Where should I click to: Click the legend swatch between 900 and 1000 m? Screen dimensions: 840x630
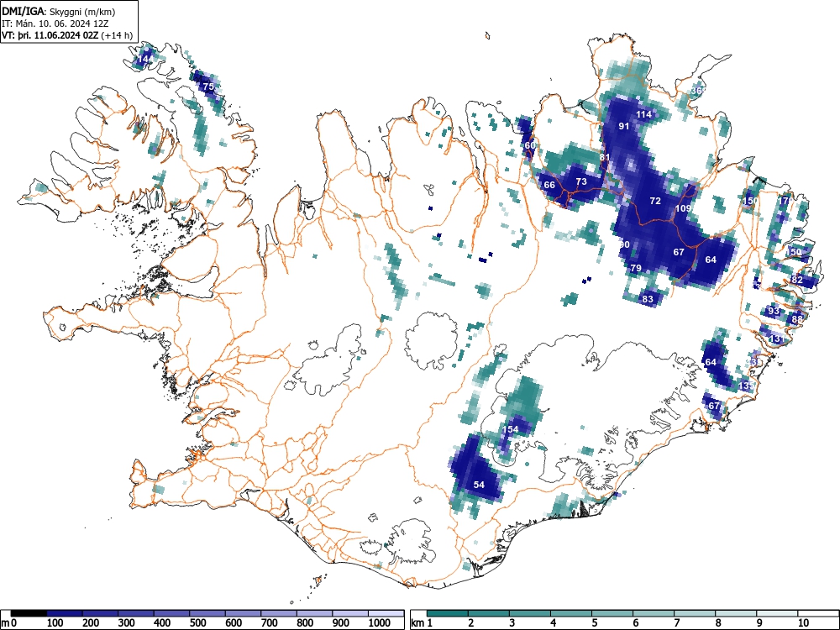tap(350, 613)
